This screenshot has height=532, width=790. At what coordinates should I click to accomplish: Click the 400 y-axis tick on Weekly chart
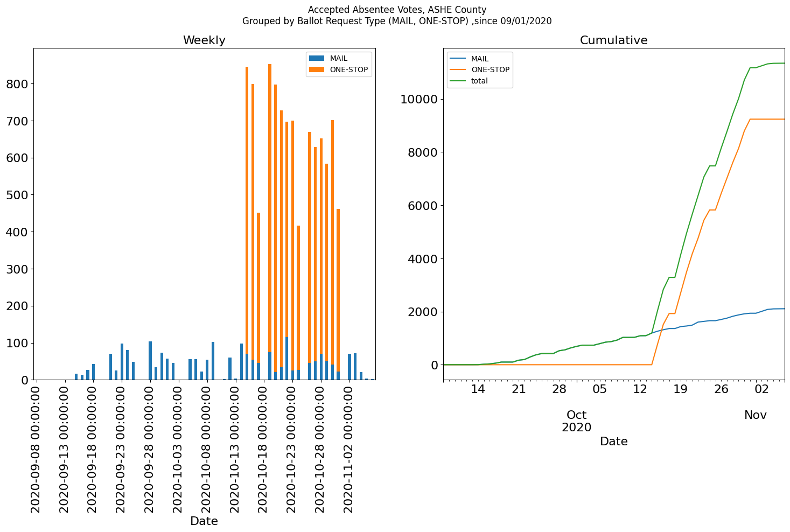(x=17, y=232)
